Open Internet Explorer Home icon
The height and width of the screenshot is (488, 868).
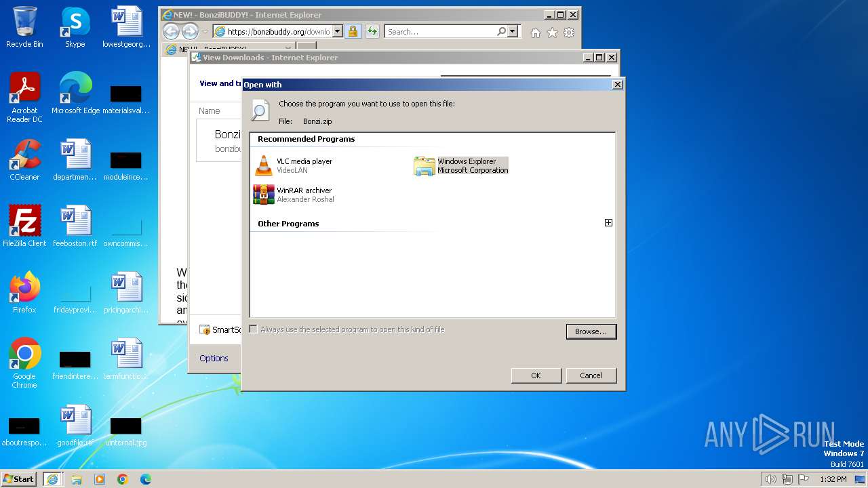click(536, 33)
